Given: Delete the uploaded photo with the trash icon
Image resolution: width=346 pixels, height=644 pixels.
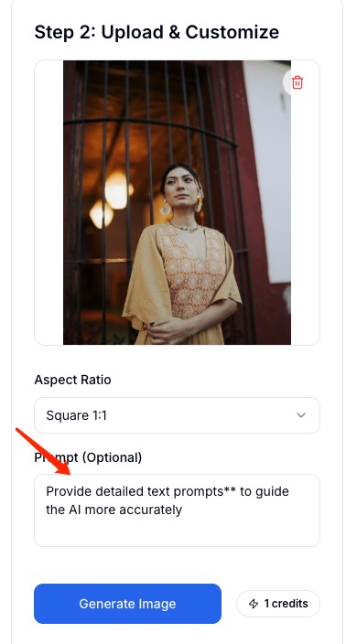Looking at the screenshot, I should (297, 82).
